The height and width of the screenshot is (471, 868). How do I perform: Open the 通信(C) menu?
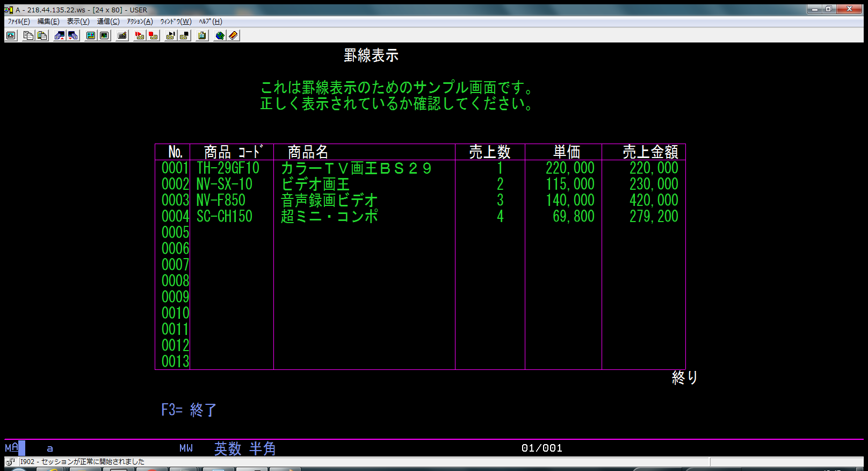point(108,22)
